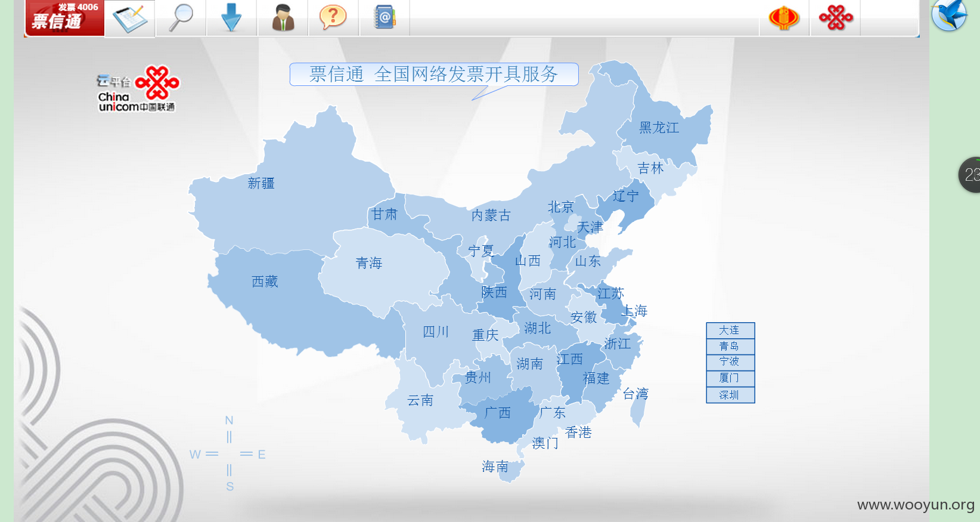Select 宁夏 on the map
This screenshot has height=522, width=980.
pos(481,251)
